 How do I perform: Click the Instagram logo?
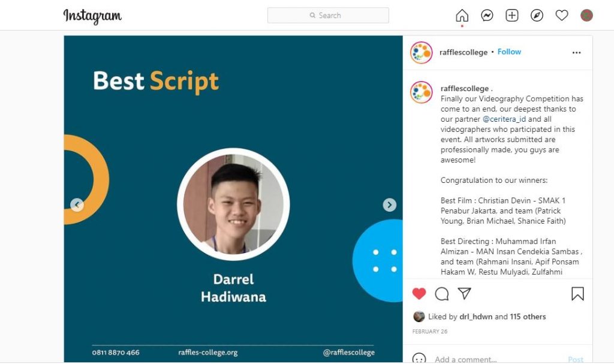click(92, 16)
